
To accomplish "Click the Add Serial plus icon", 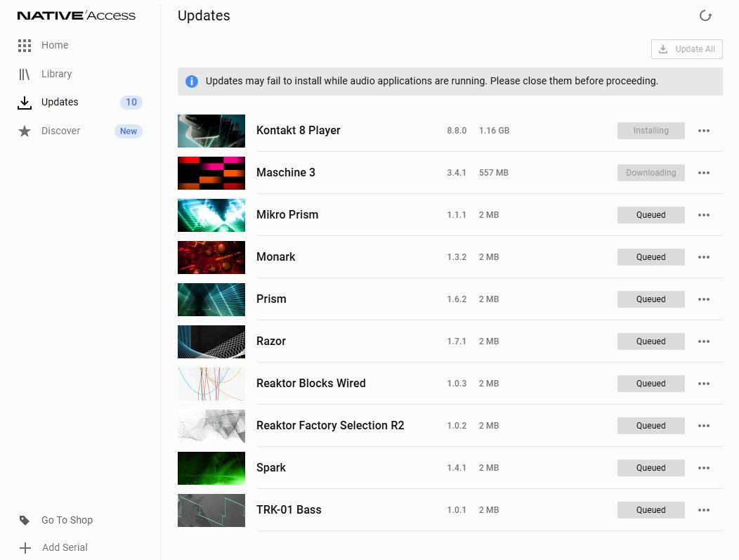I will click(25, 548).
